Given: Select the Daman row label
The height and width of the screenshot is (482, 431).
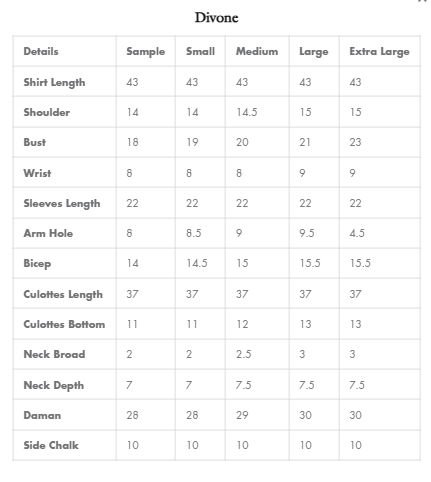Looking at the screenshot, I should pyautogui.click(x=42, y=415).
